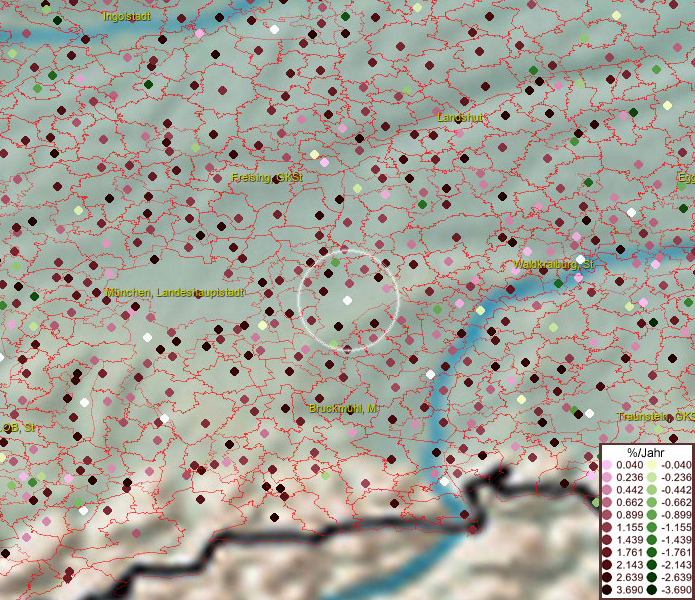Click the white data point inside the white circle
695x600 pixels.
[x=348, y=301]
